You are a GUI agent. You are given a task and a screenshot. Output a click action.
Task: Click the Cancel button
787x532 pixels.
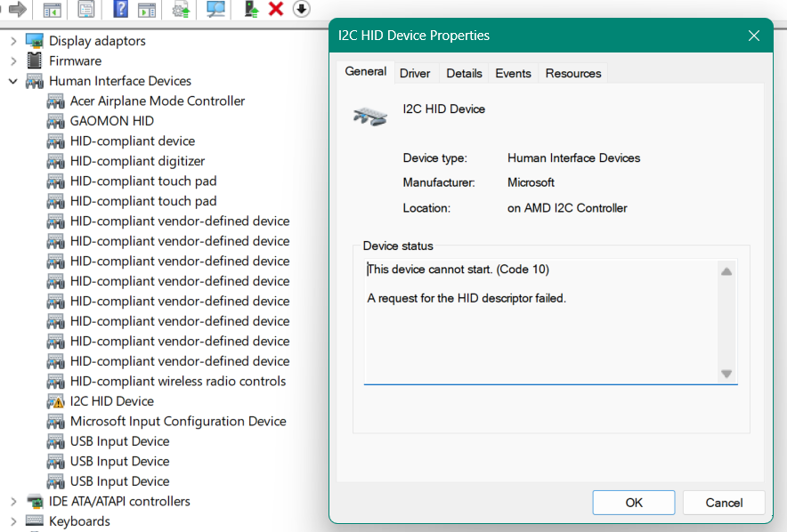pos(724,503)
